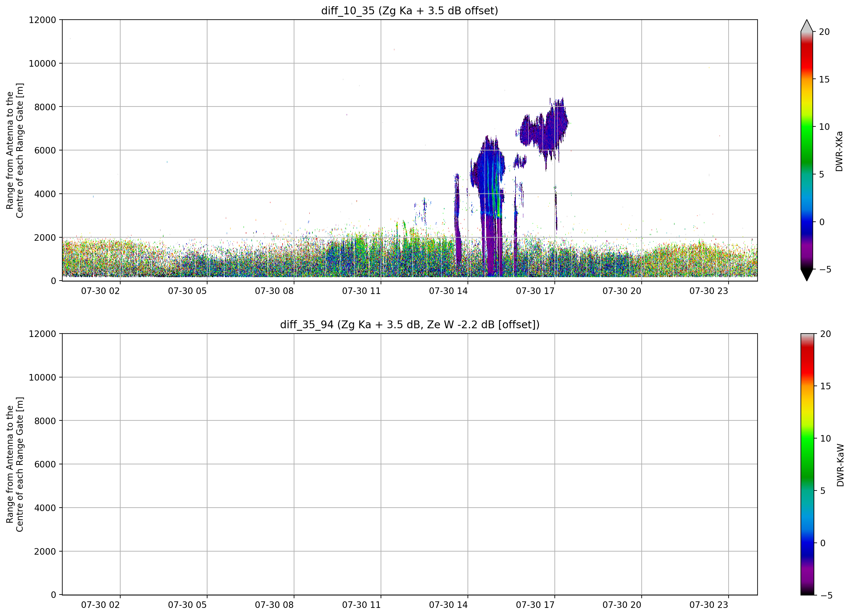Click the bottom plot y-axis label text
The height and width of the screenshot is (616, 851).
tap(15, 464)
